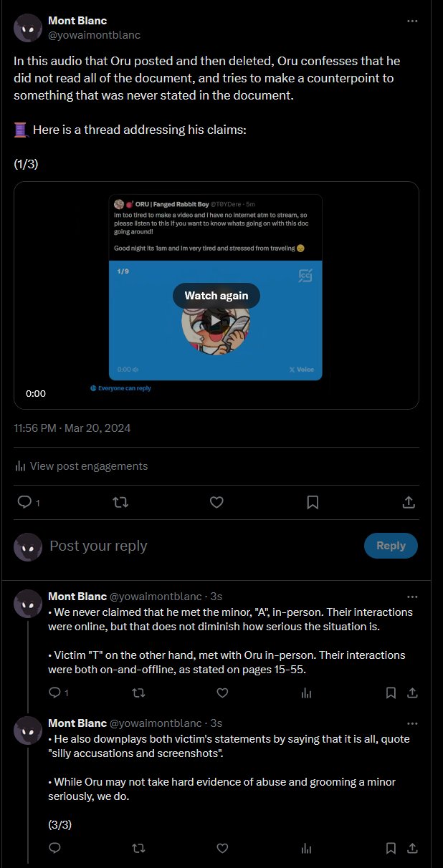Open the @yowaimontblanc profile handle link
Viewport: 443px width, 868px height.
(x=94, y=35)
